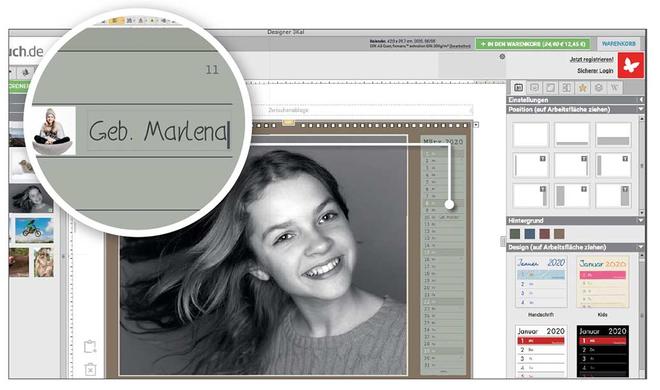This screenshot has width=660, height=390.
Task: Click scroll-up arrow of Position list
Action: (x=641, y=119)
